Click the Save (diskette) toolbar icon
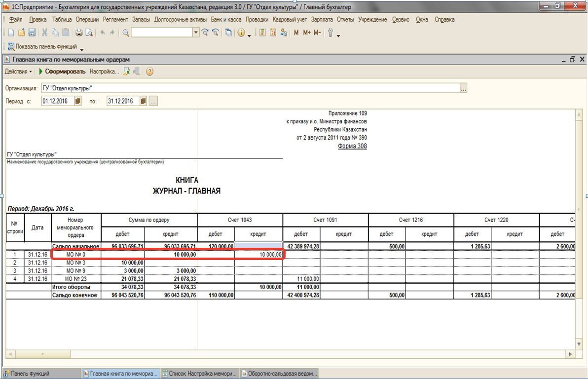 point(32,33)
